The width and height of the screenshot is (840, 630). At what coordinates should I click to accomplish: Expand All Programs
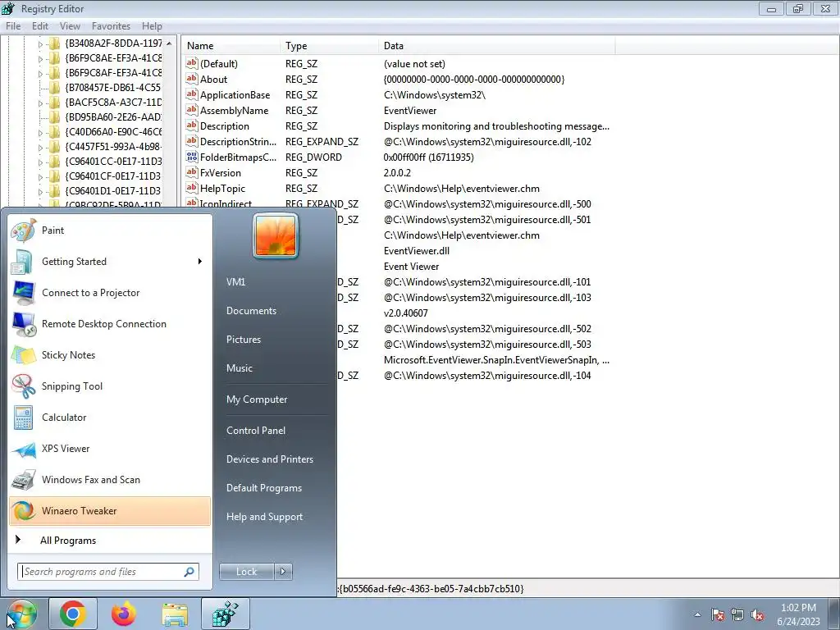[x=110, y=541]
